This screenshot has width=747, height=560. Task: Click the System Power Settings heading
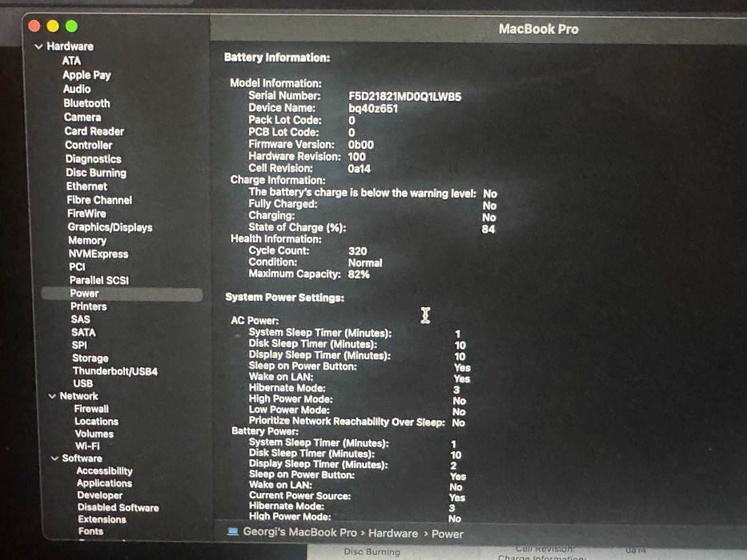point(285,298)
